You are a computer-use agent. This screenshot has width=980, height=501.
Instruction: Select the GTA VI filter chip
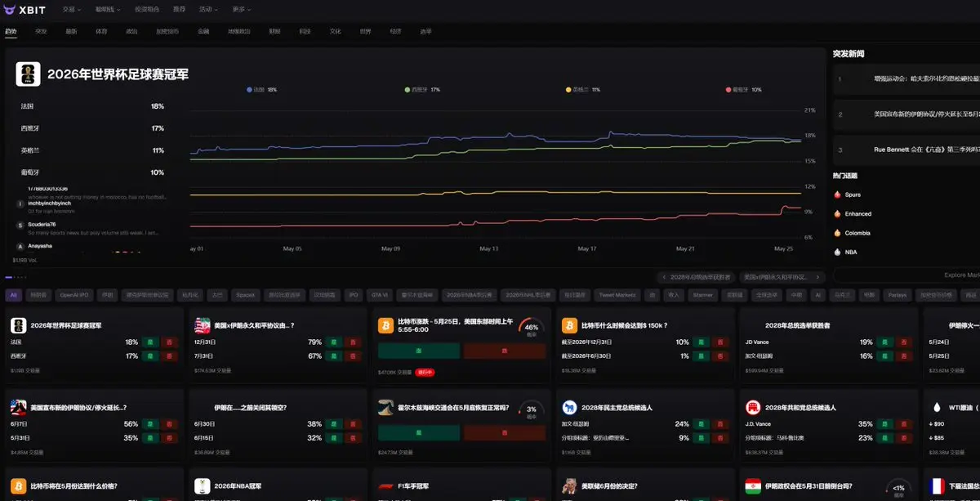pos(379,295)
